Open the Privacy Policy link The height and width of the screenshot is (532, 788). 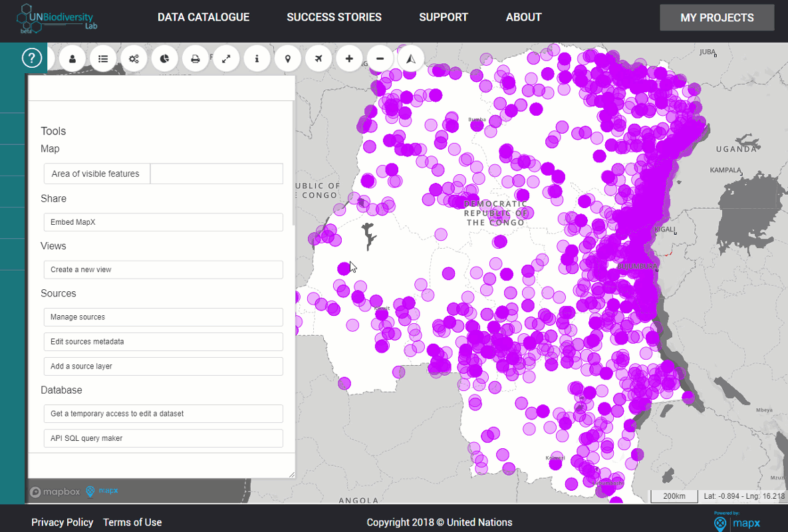[63, 523]
